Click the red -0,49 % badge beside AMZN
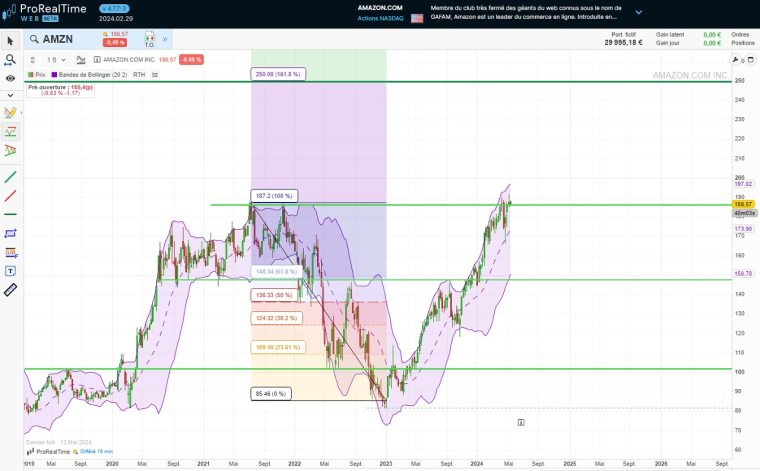The width and height of the screenshot is (760, 471). coord(115,43)
